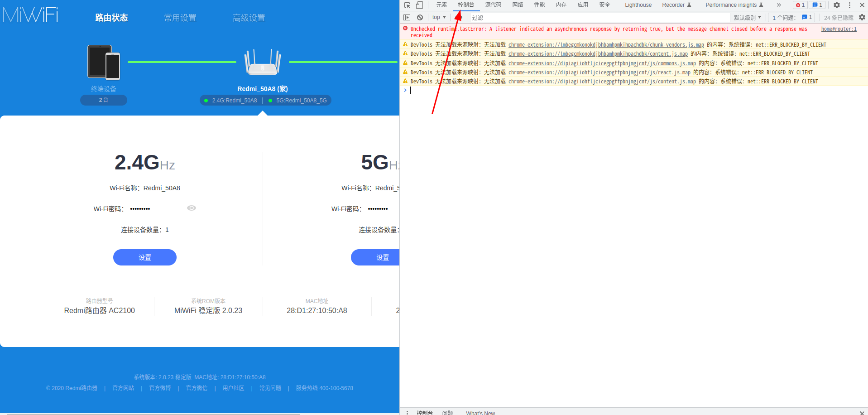This screenshot has height=415, width=868.
Task: Show the console sidebar panel icon
Action: click(x=407, y=17)
